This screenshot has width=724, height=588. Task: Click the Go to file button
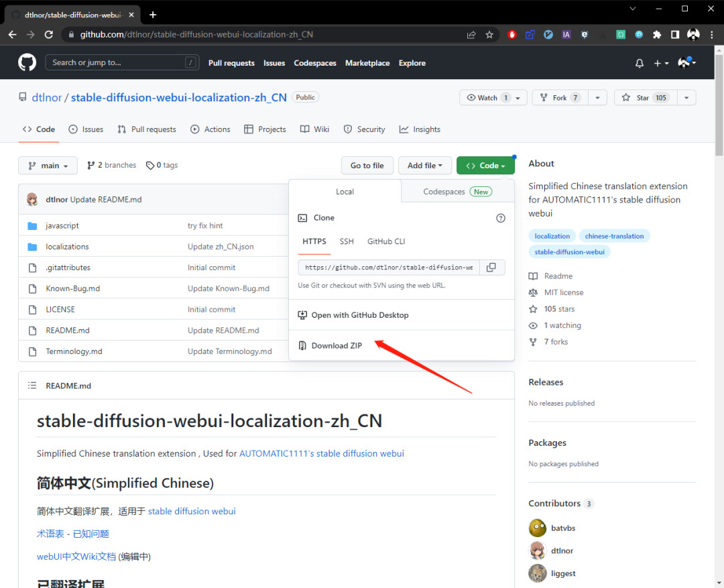click(x=367, y=166)
